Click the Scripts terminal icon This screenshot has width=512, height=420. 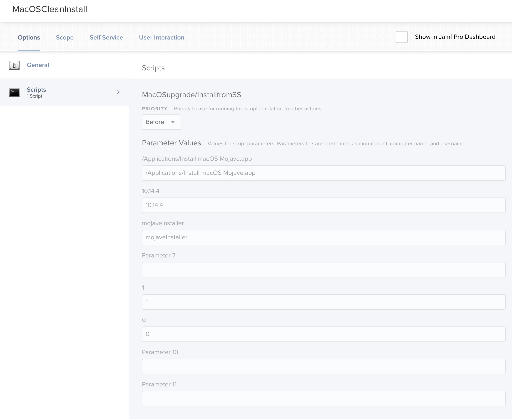click(14, 92)
